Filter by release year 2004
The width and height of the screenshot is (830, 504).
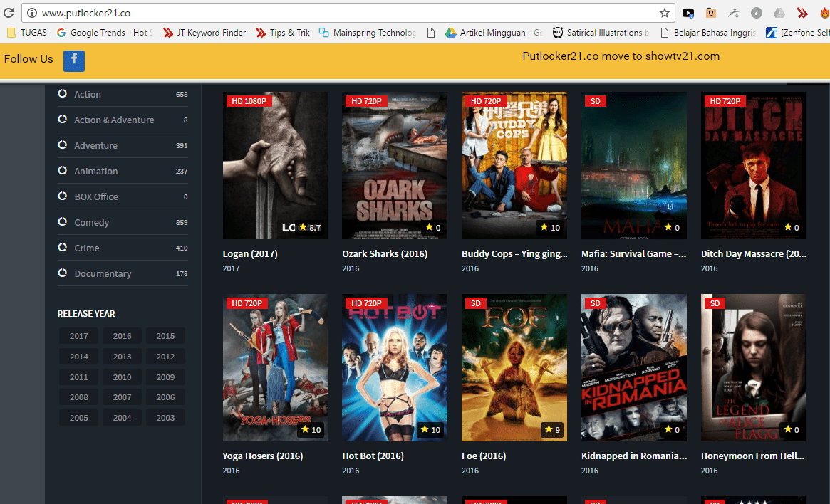coord(123,418)
